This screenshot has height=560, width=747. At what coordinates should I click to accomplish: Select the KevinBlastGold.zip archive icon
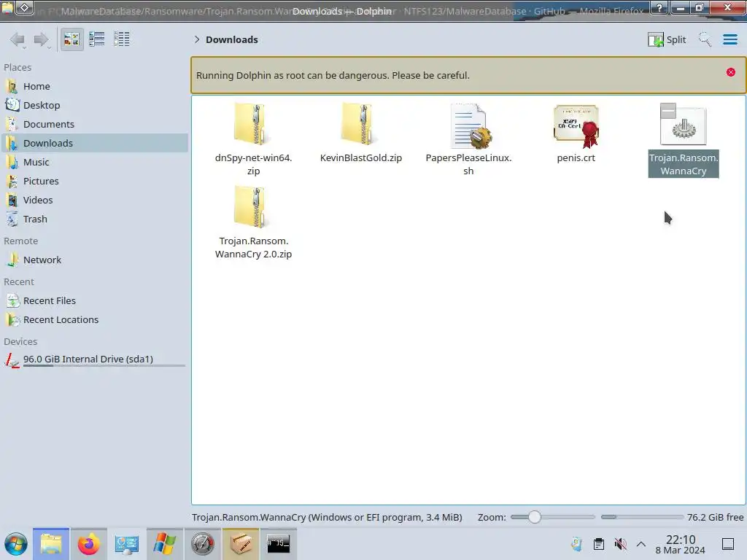coord(360,124)
